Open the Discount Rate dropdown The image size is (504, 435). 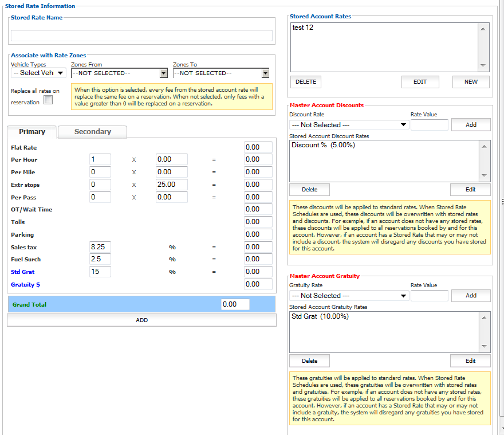pyautogui.click(x=348, y=125)
